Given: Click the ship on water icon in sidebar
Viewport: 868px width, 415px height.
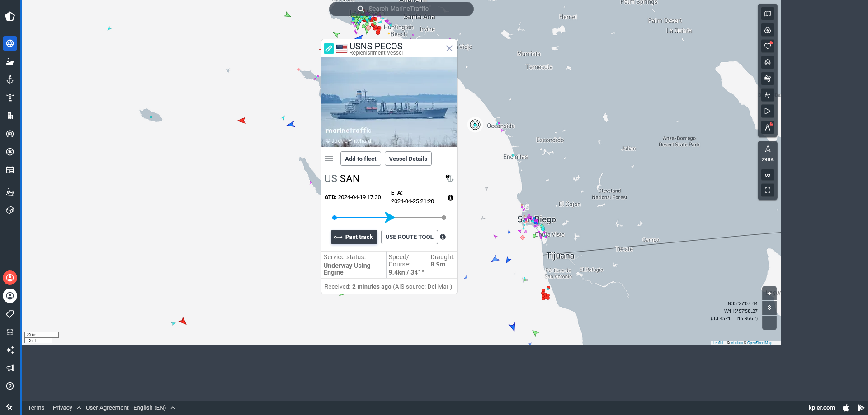Looking at the screenshot, I should coord(10,192).
